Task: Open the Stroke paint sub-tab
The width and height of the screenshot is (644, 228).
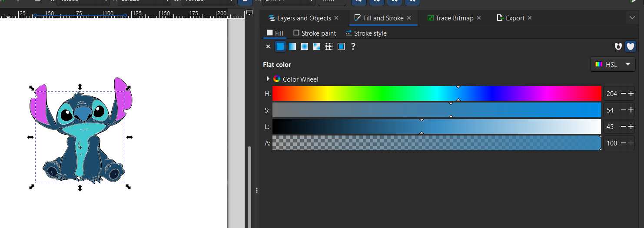Action: (315, 33)
